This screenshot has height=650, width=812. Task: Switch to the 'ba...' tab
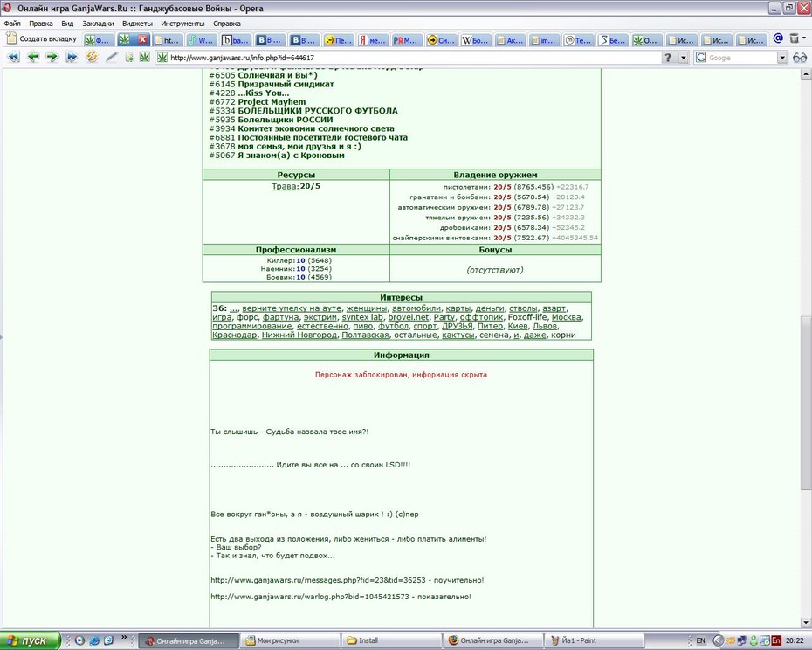[236, 40]
